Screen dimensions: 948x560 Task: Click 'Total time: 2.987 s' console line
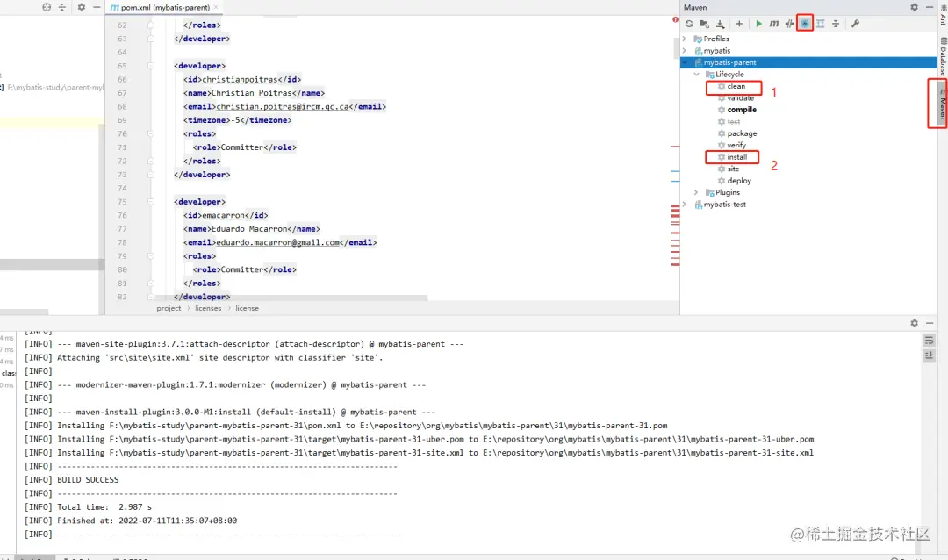[x=89, y=507]
